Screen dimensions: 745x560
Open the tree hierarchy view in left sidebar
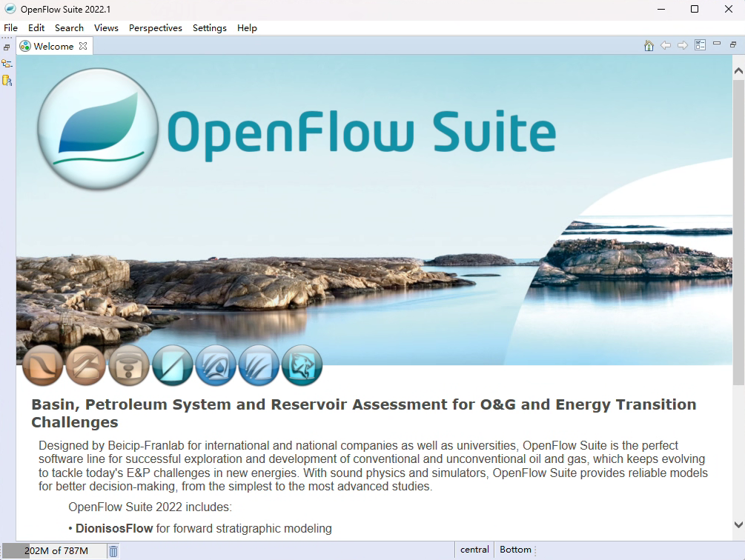click(7, 64)
